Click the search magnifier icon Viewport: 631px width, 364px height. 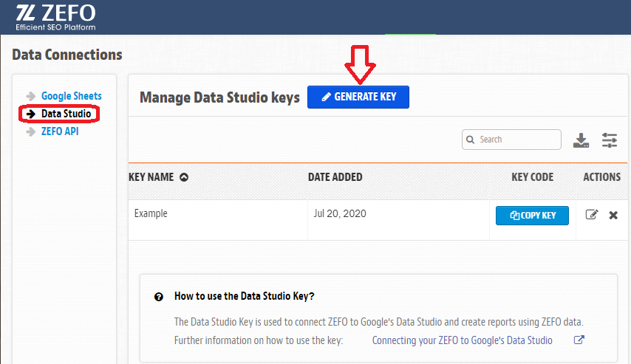click(470, 140)
